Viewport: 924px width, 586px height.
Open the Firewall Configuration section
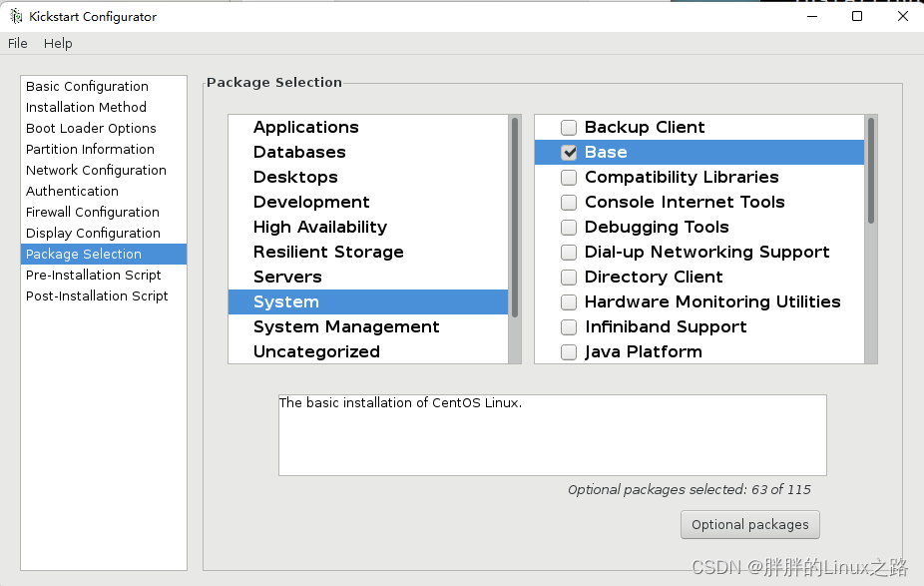(92, 213)
